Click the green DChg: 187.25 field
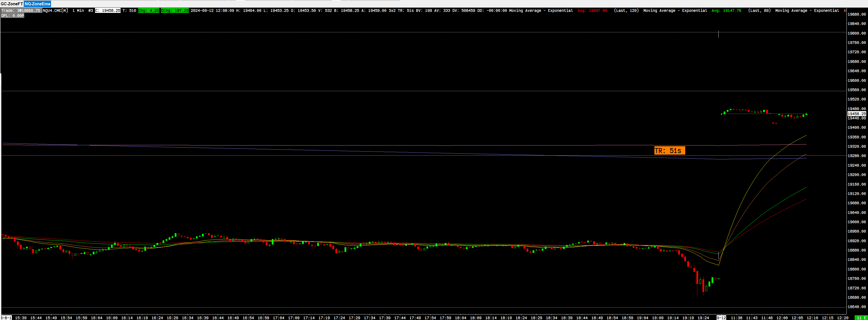The width and height of the screenshot is (868, 320). (x=175, y=11)
